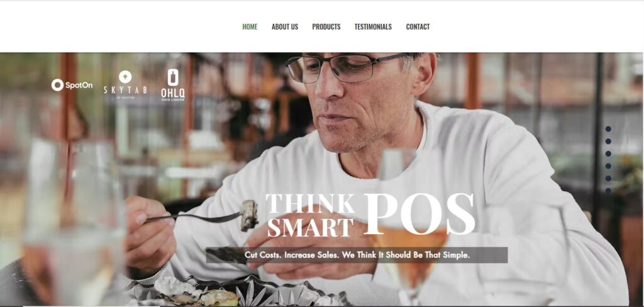Click the Cut Costs. Increase Sales tagline
Image resolution: width=644 pixels, height=307 pixels.
[x=357, y=255]
